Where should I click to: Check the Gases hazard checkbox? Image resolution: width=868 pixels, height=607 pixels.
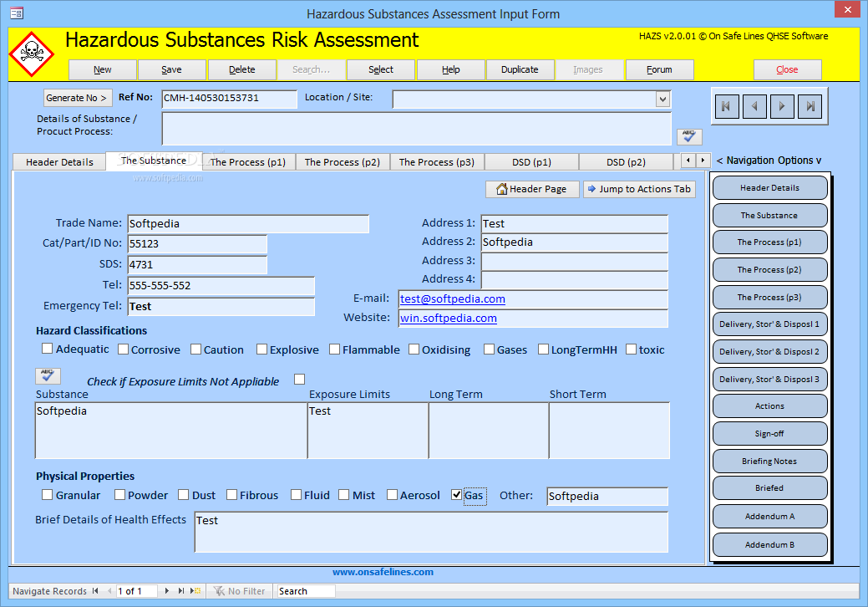489,349
